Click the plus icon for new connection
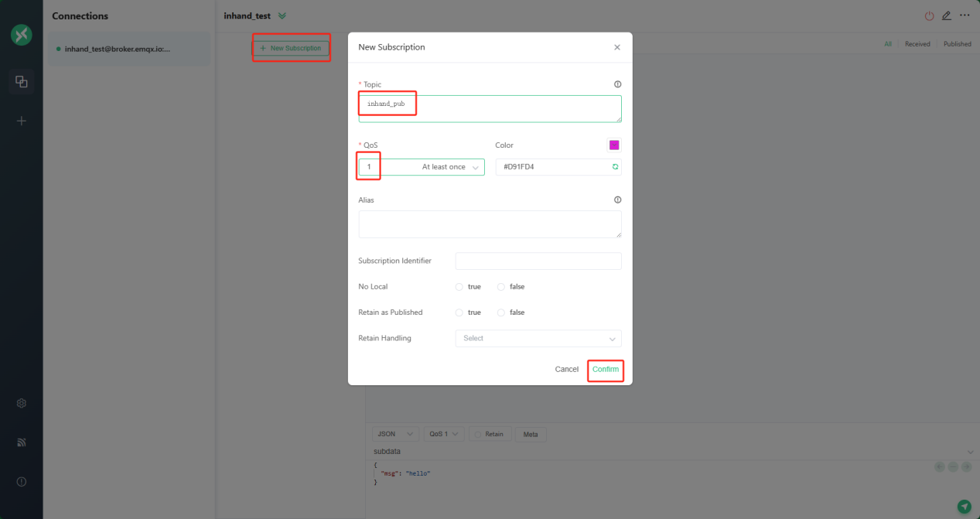The height and width of the screenshot is (519, 980). pos(22,121)
